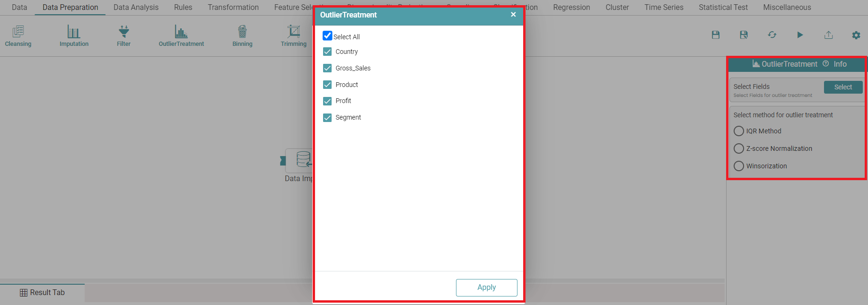Toggle the Profit checkbox
Image resolution: width=868 pixels, height=305 pixels.
327,101
